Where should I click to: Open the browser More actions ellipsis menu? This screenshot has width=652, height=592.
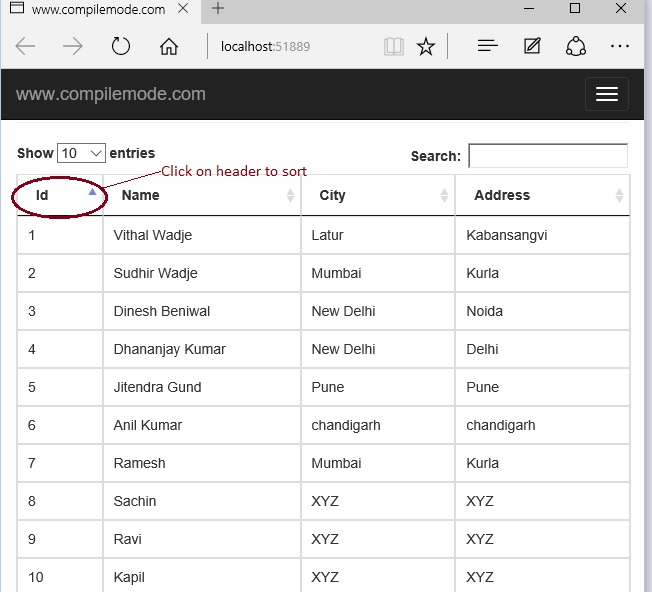pyautogui.click(x=620, y=46)
